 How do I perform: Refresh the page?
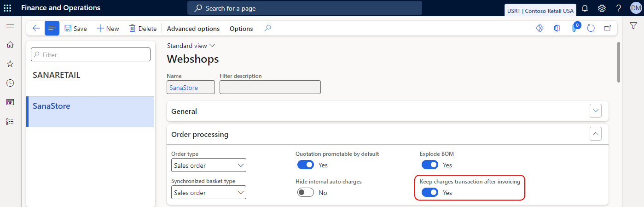click(591, 28)
